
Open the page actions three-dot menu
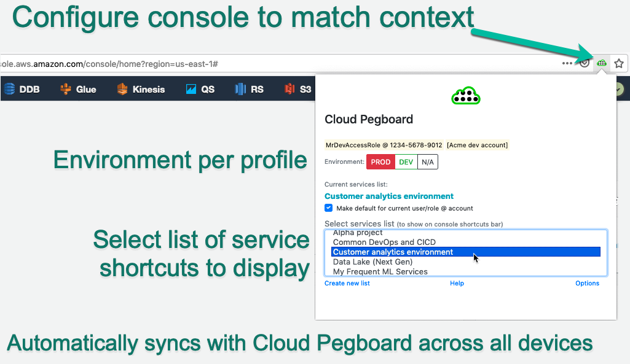(567, 63)
